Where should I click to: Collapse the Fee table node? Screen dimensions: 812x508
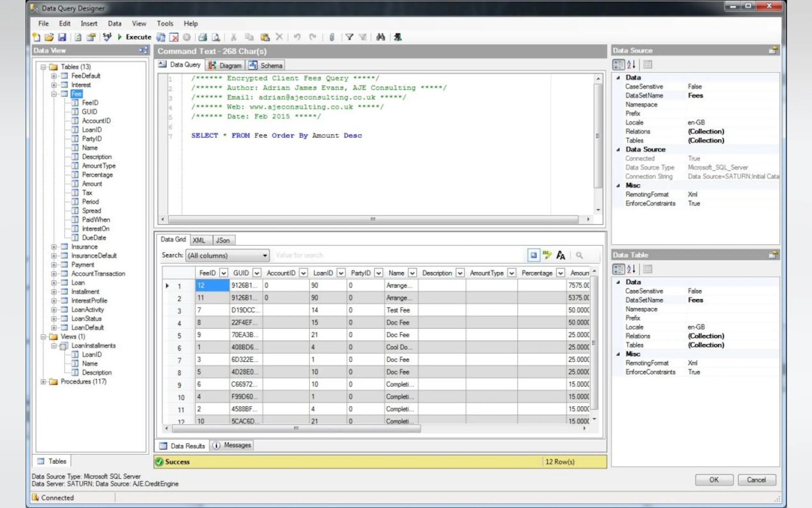54,94
